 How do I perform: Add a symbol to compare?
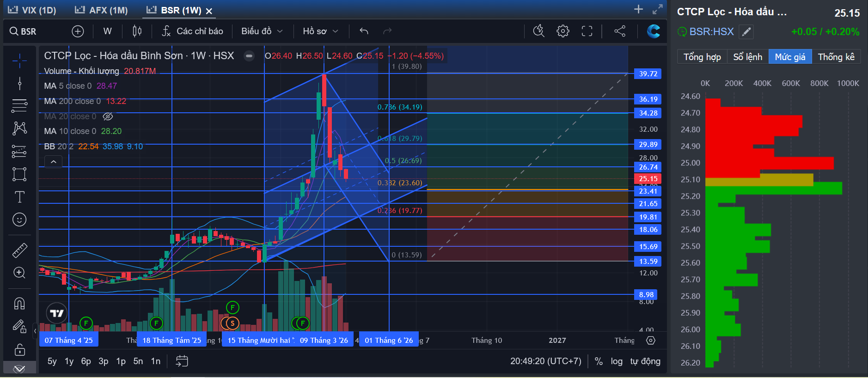tap(78, 31)
